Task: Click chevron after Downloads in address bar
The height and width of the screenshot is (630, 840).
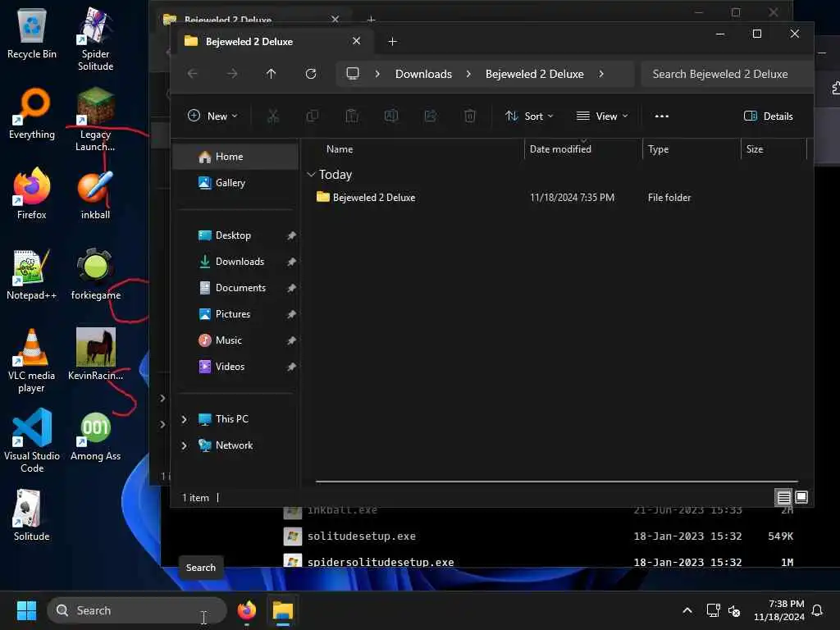Action: [x=468, y=74]
